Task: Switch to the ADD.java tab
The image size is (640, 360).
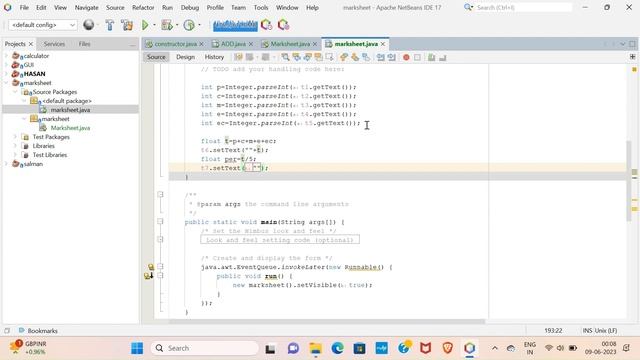Action: click(233, 44)
